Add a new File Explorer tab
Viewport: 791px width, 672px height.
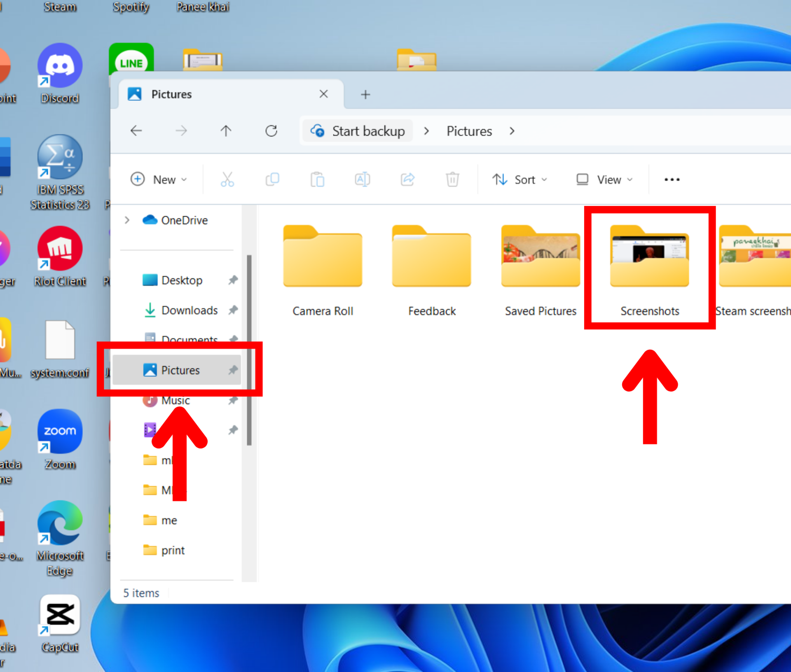coord(365,95)
